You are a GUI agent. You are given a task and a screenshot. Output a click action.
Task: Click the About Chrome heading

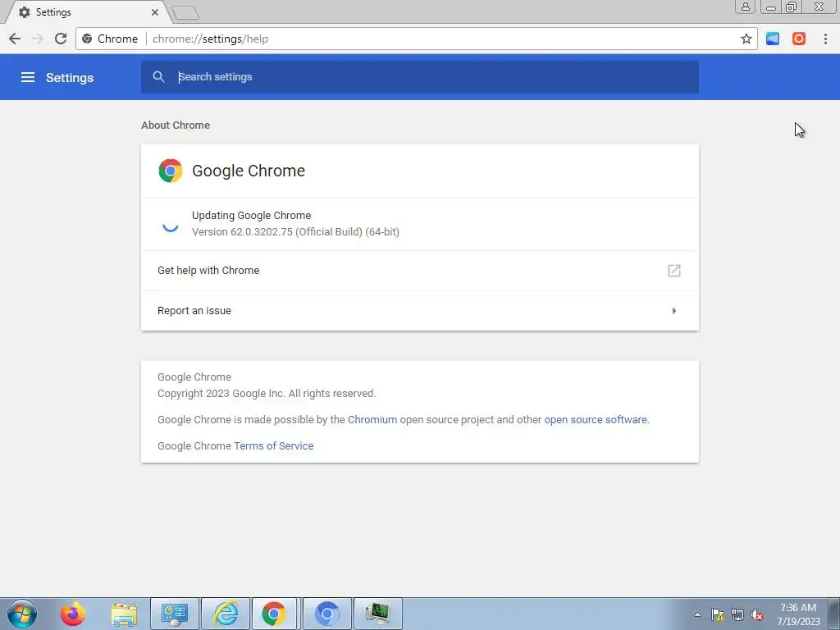click(x=176, y=125)
